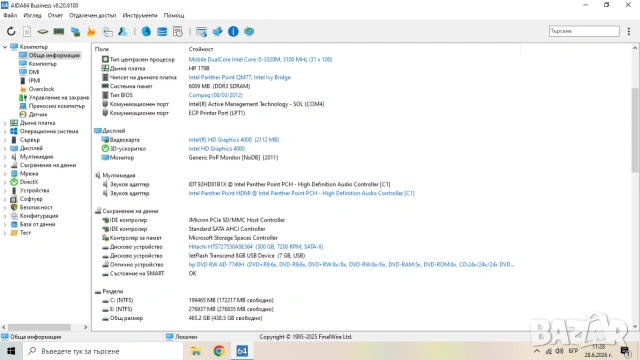This screenshot has width=640, height=360.
Task: Launch the flame stability test icon
Action: point(91,31)
